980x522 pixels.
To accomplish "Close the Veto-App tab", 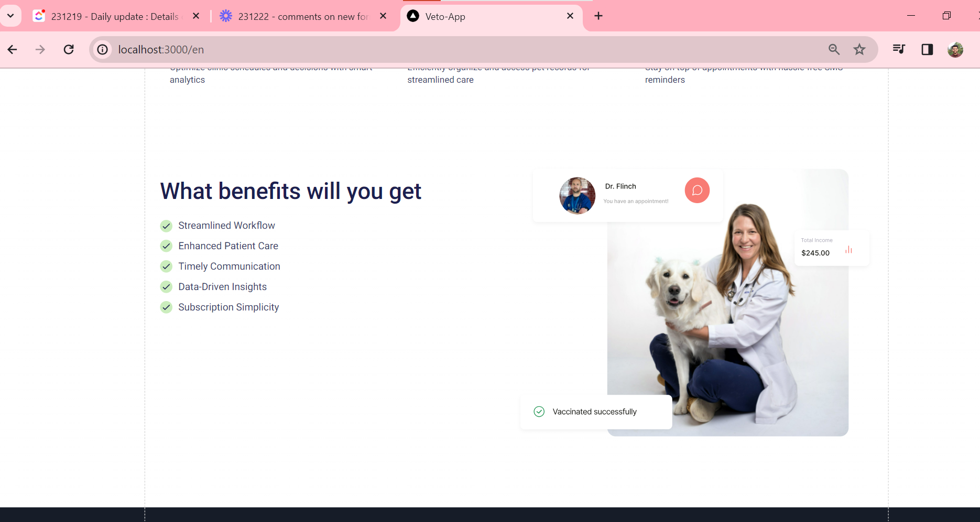I will pos(570,16).
